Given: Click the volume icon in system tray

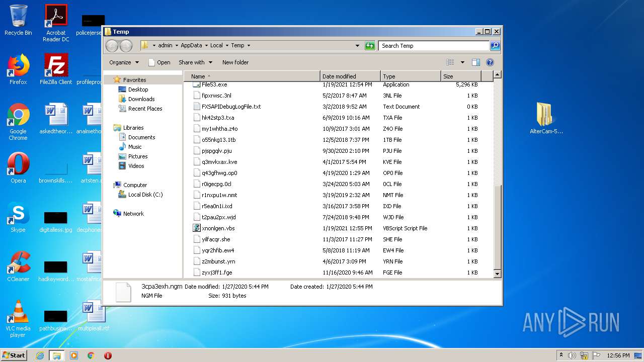Looking at the screenshot, I should click(x=572, y=355).
